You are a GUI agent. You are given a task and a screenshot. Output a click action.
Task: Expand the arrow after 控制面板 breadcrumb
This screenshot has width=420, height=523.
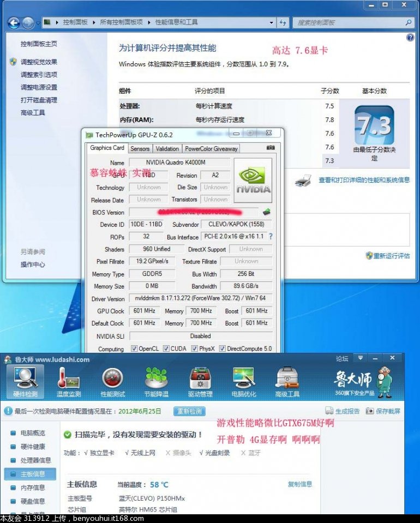[94, 22]
